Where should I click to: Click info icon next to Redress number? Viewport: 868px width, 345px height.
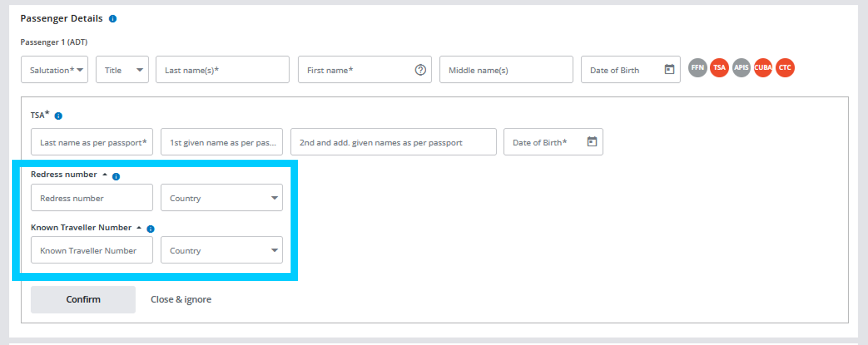click(x=116, y=177)
